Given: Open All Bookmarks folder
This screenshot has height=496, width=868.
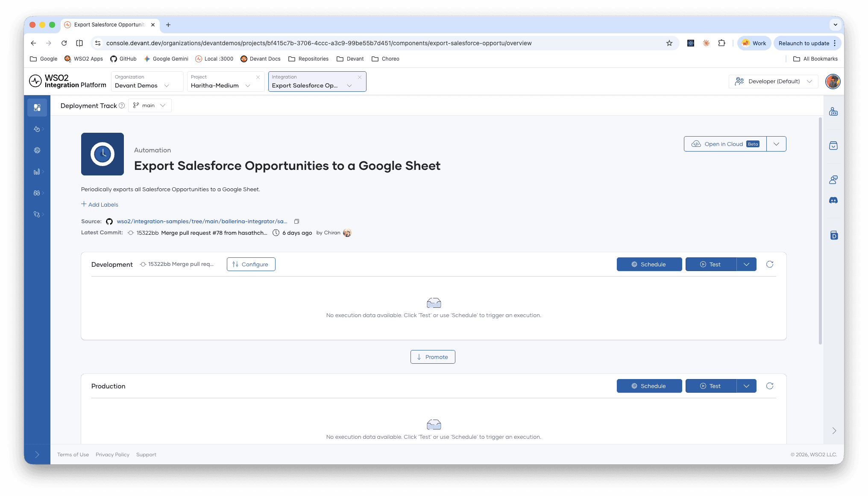Looking at the screenshot, I should point(815,59).
